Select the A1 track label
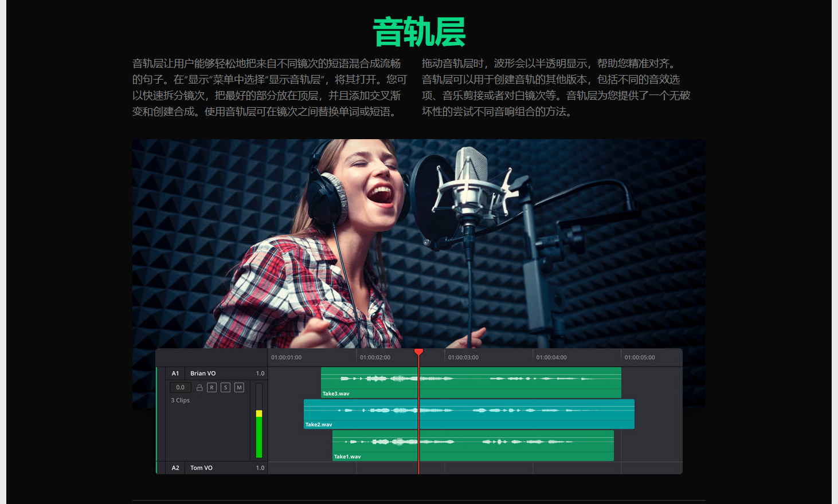838x504 pixels. click(x=175, y=373)
